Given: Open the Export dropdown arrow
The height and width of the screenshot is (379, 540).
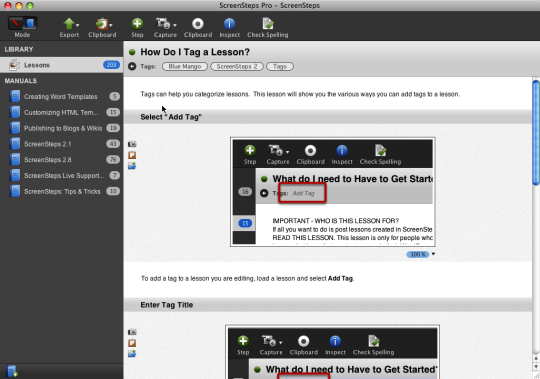Looking at the screenshot, I should click(77, 25).
